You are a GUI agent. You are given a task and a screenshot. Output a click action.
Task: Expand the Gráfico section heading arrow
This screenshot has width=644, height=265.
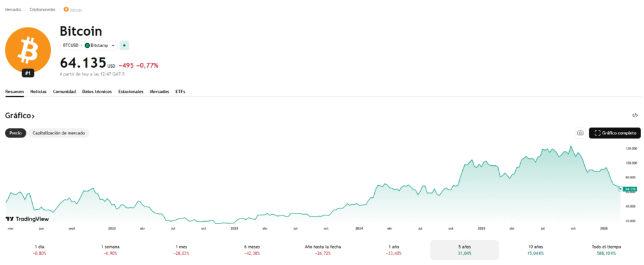tap(33, 117)
